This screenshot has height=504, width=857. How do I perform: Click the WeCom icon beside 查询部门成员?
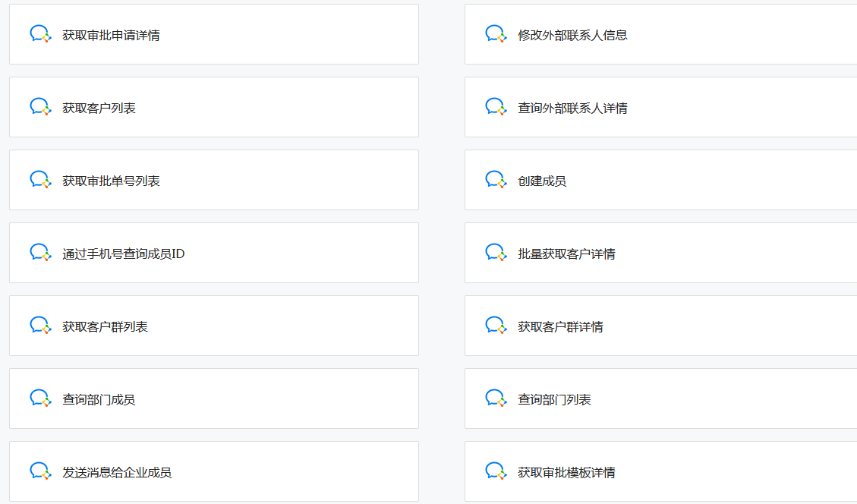coord(40,398)
